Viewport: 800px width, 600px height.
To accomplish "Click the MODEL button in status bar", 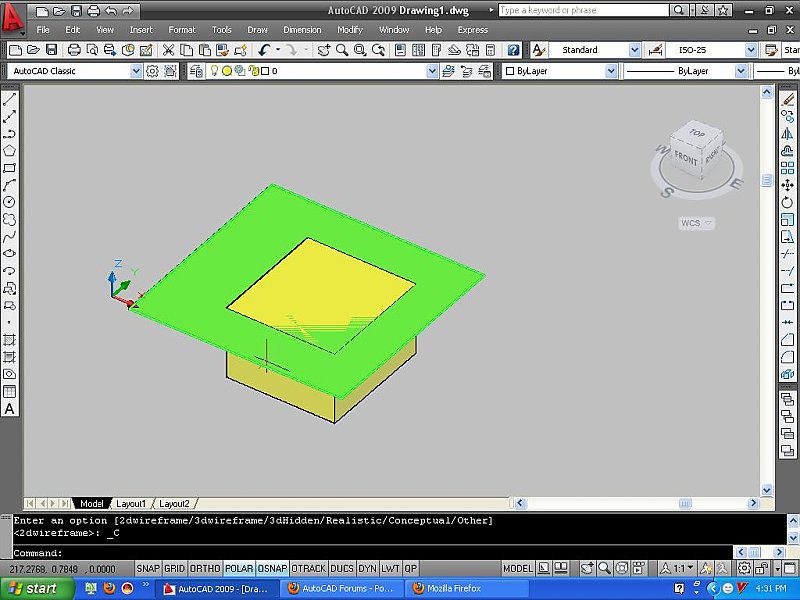I will click(517, 568).
